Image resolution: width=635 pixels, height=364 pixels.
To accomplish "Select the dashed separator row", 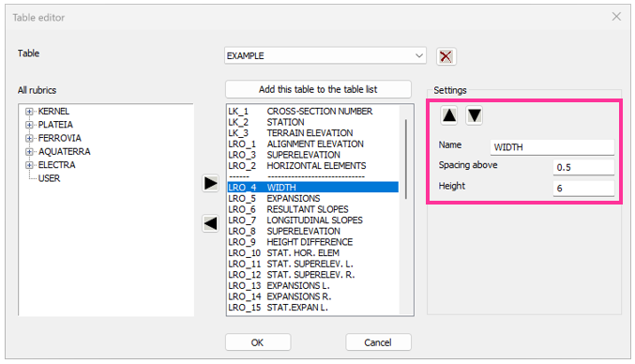I will [312, 177].
